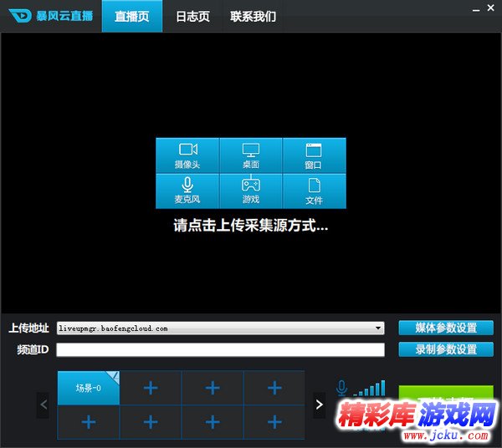Adjust the volume level bars
Screen dimensions: 502x448
[x=370, y=389]
